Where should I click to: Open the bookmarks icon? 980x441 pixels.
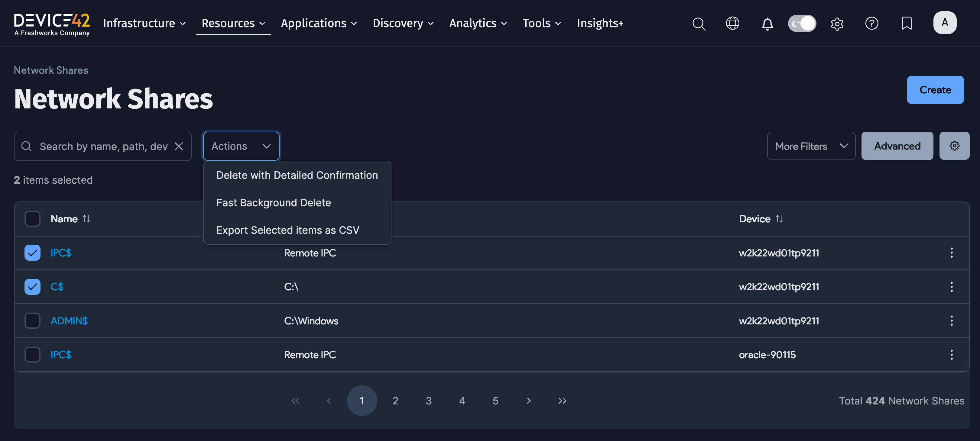pyautogui.click(x=907, y=24)
